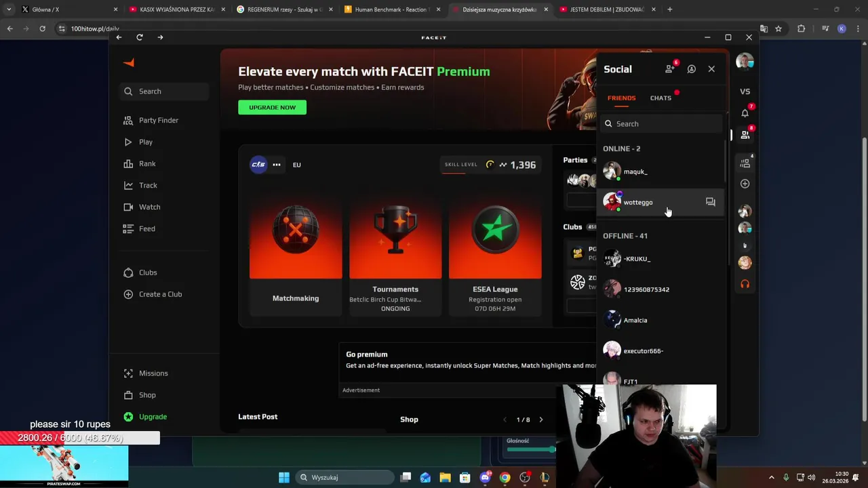Screen dimensions: 868x488
Task: Select friend maquk_ in online list
Action: click(x=661, y=171)
